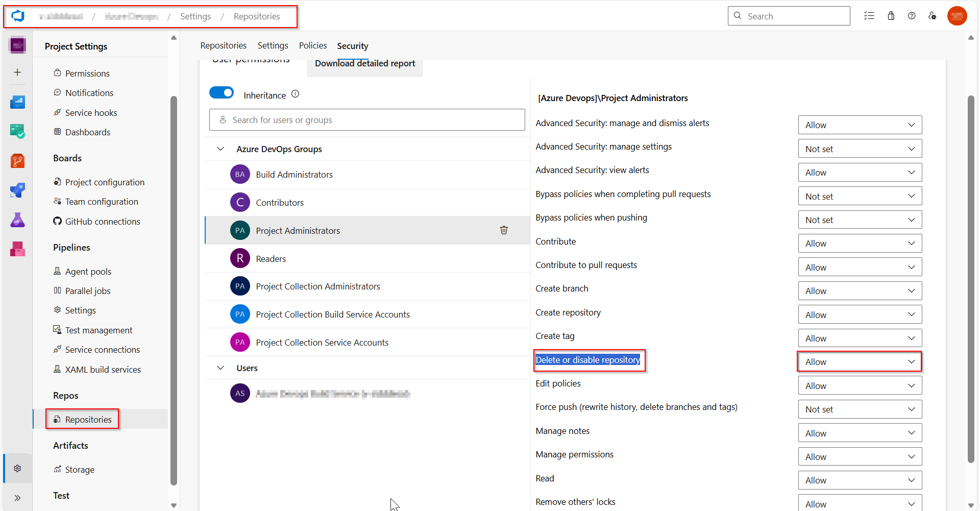Open Boards icon in left rail
Image resolution: width=980 pixels, height=511 pixels.
pos(17,132)
